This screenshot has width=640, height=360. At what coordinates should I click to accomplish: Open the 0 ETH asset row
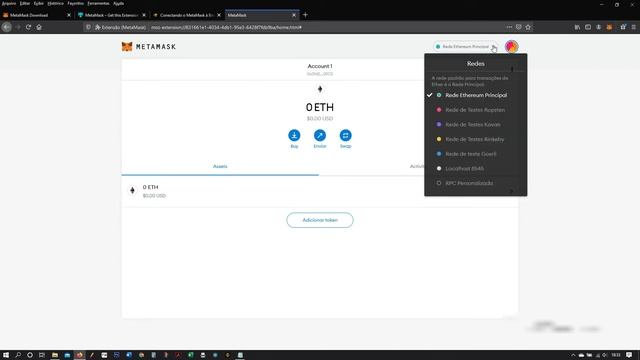[320, 191]
